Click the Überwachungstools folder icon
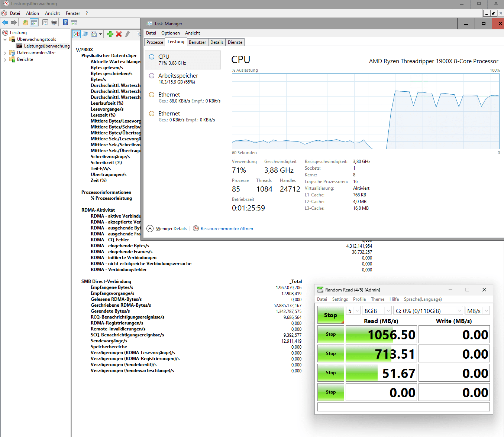The width and height of the screenshot is (504, 437). [x=13, y=39]
